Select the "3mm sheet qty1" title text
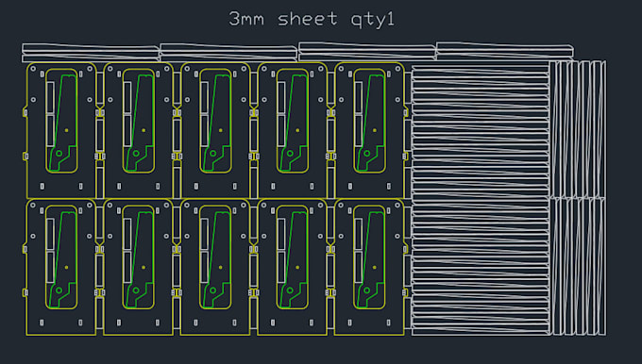642x364 pixels. pyautogui.click(x=312, y=19)
